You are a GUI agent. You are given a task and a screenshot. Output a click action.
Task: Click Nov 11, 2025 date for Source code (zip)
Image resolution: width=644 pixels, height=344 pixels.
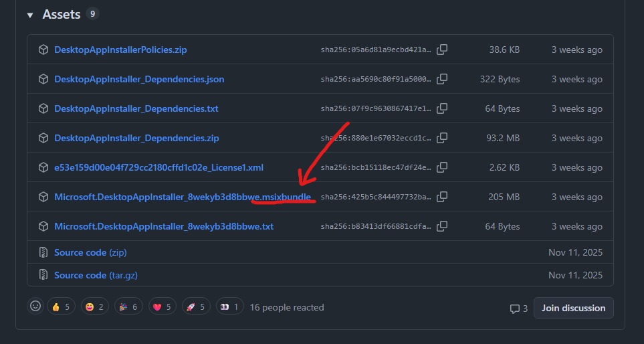(575, 252)
